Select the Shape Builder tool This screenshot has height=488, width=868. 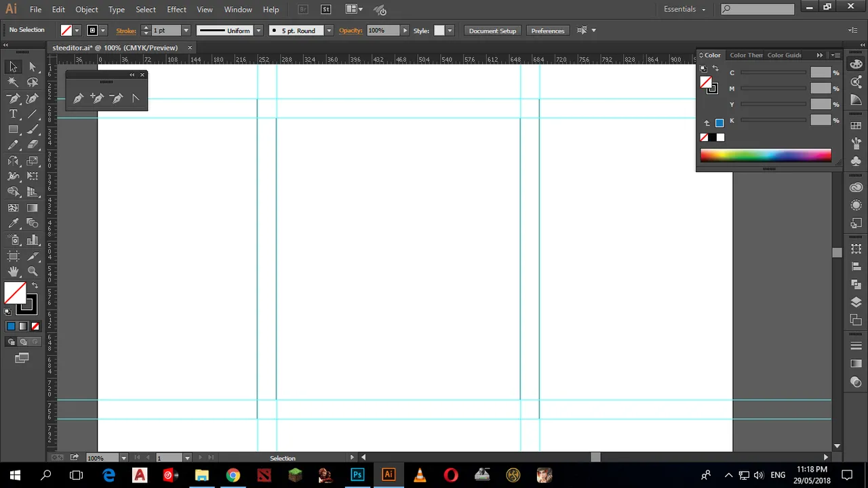(13, 192)
